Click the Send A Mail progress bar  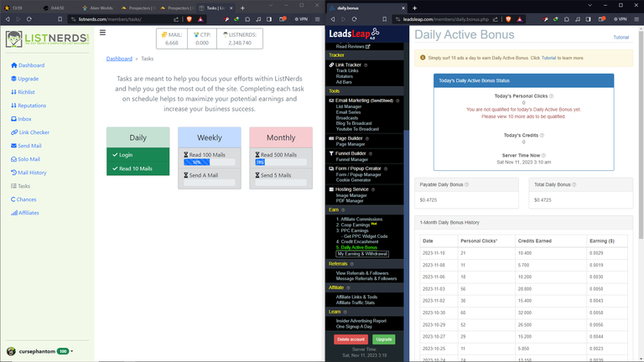pyautogui.click(x=210, y=182)
